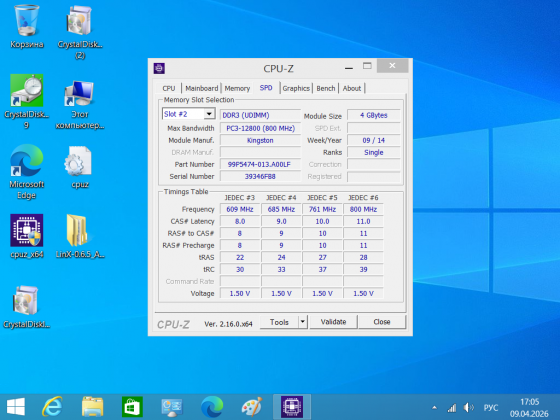Click the CPU-Z icon in taskbar

[292, 407]
